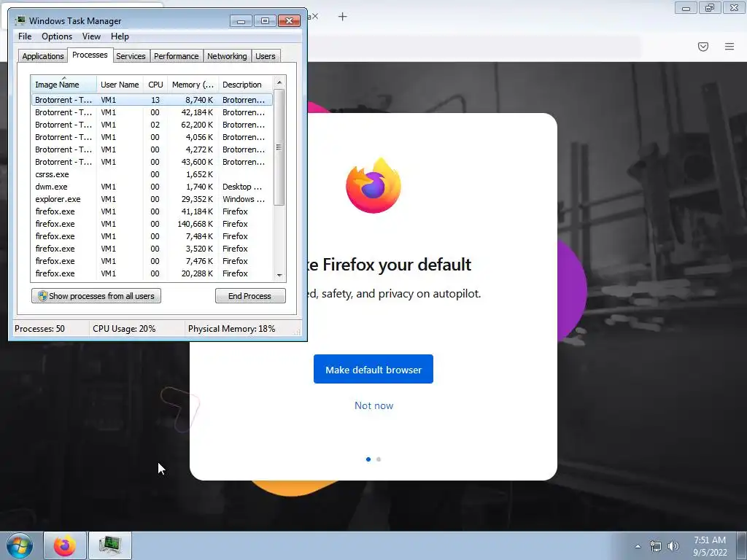
Task: Click Task Manager icon in the taskbar
Action: [x=110, y=545]
